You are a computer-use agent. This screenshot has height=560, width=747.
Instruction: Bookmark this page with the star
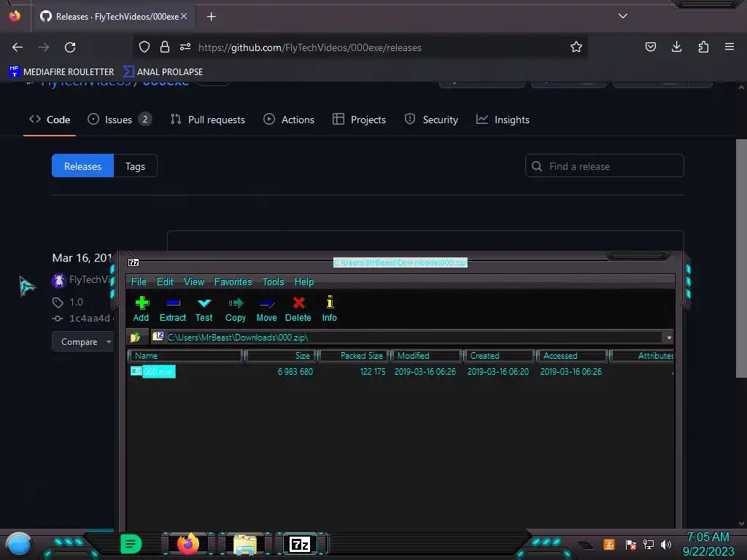click(576, 47)
